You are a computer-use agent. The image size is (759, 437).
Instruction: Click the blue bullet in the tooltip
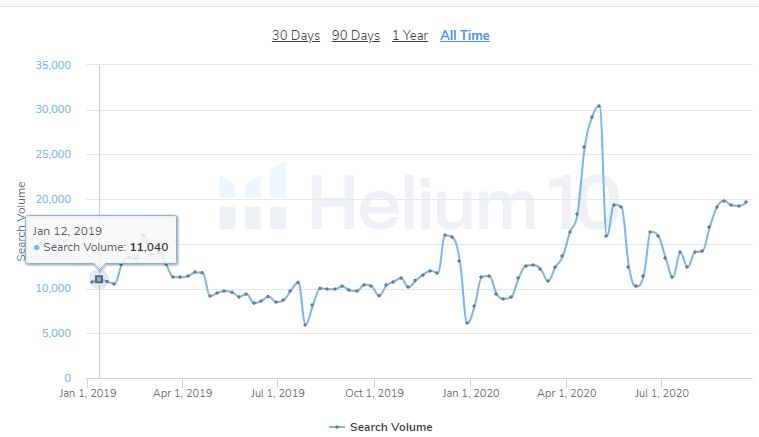click(x=37, y=247)
